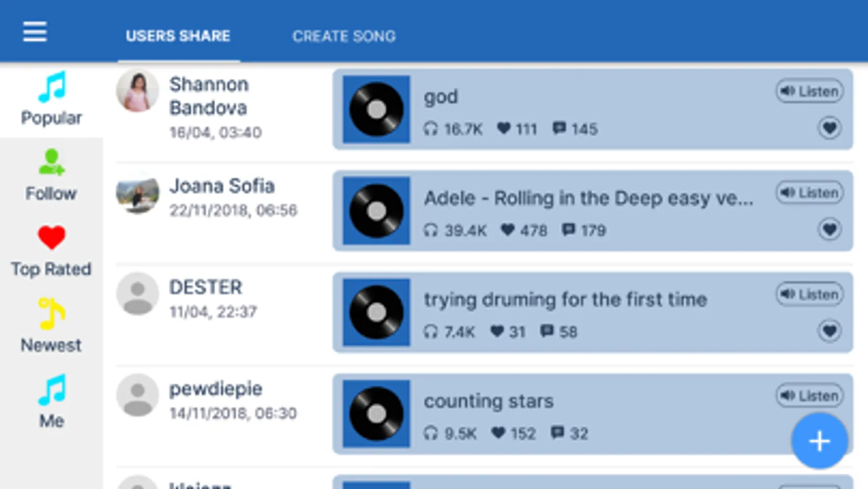Screen dimensions: 868x489
Task: Open pewdiepie's avatar
Action: (137, 394)
